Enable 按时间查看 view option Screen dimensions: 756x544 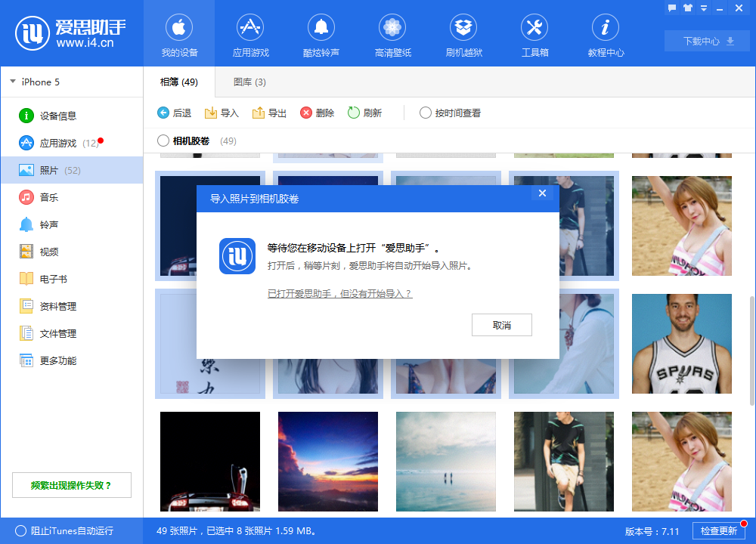[425, 113]
